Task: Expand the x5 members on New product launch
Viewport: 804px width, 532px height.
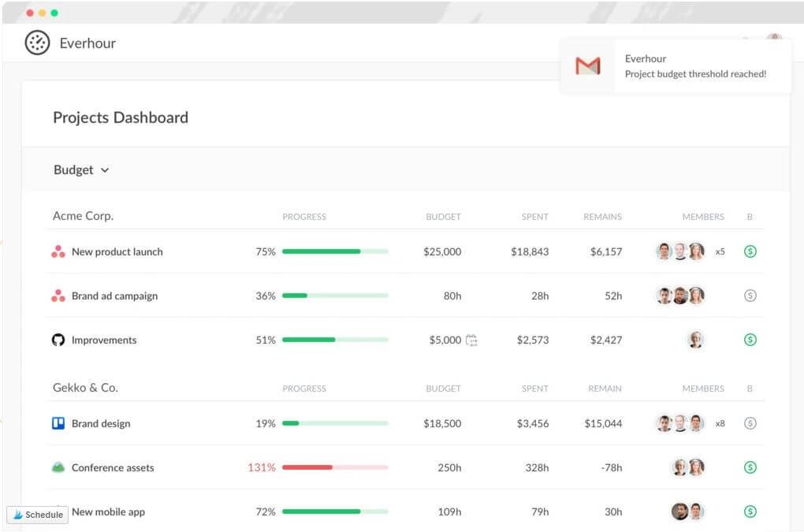Action: 720,252
